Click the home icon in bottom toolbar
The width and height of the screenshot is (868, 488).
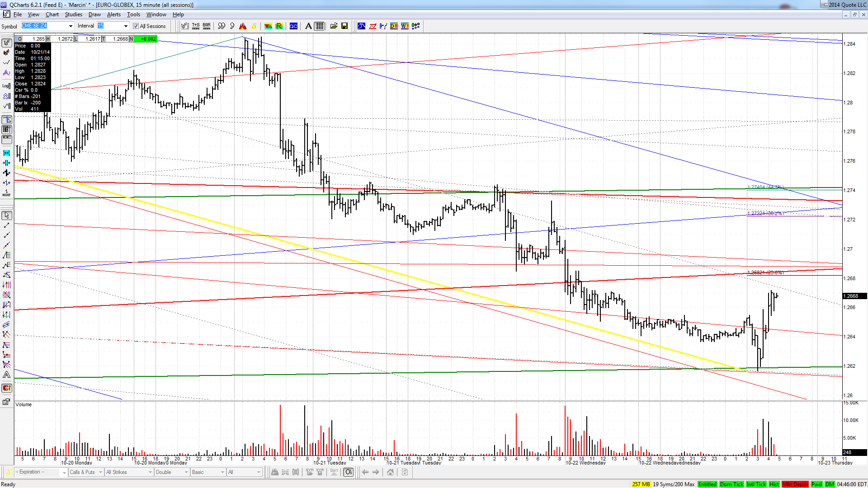(x=390, y=472)
